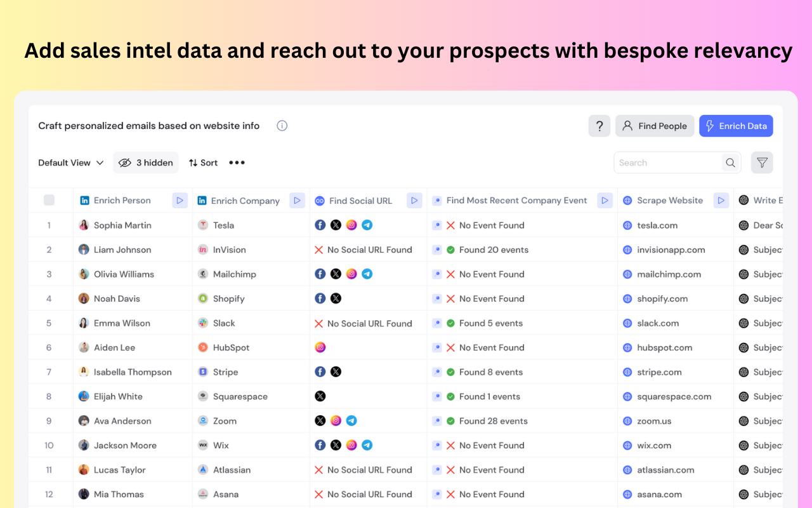
Task: Click the Found 5 events cell
Action: 522,323
